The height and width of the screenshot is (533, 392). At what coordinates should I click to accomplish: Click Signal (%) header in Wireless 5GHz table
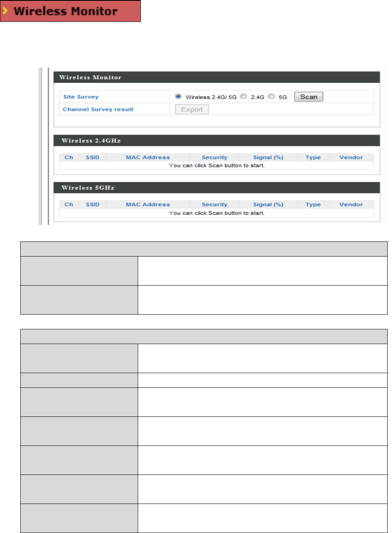[268, 204]
